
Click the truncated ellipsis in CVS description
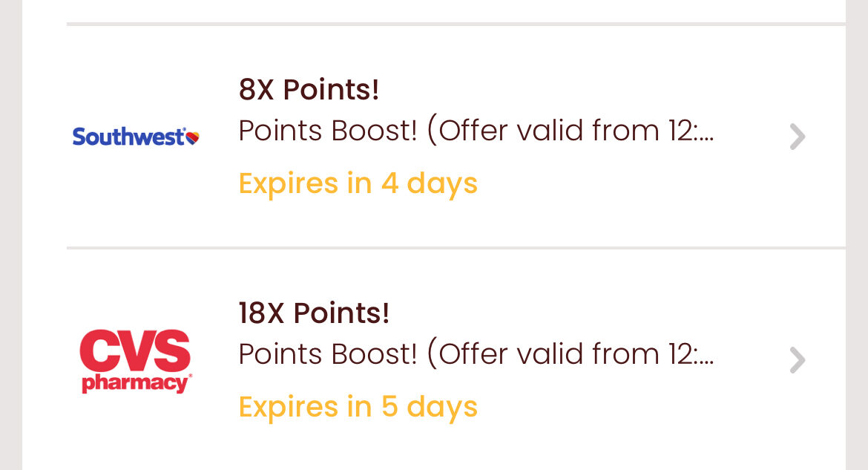pyautogui.click(x=706, y=362)
